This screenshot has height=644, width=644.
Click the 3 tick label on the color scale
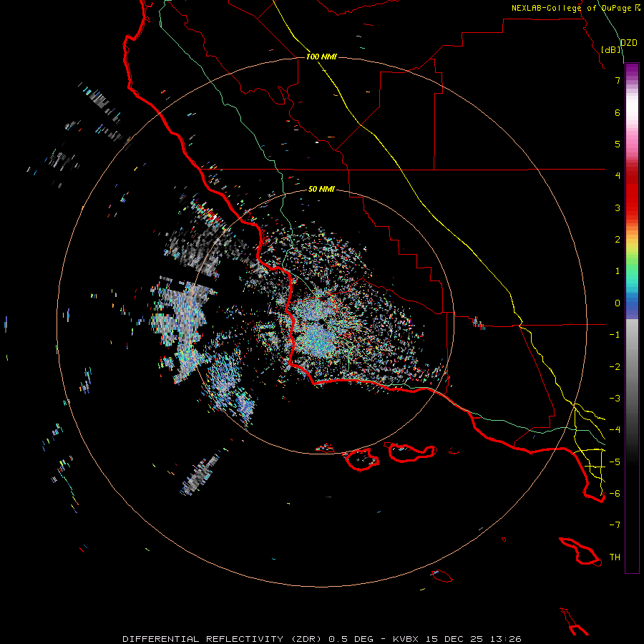click(618, 208)
